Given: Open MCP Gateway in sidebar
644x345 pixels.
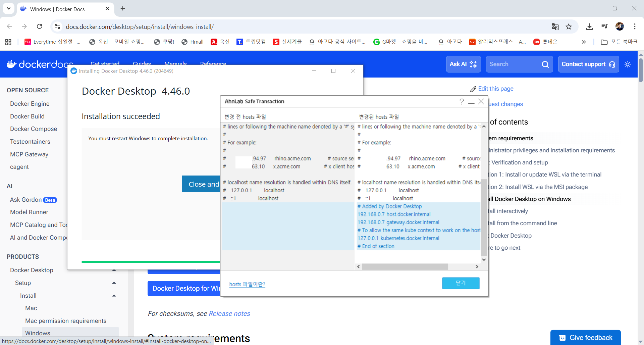Looking at the screenshot, I should tap(29, 154).
